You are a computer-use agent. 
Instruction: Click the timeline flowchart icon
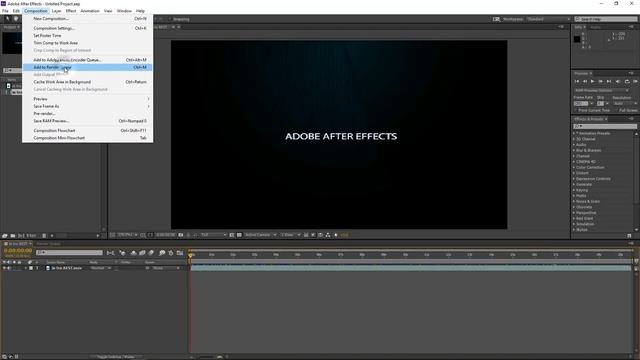point(110,253)
